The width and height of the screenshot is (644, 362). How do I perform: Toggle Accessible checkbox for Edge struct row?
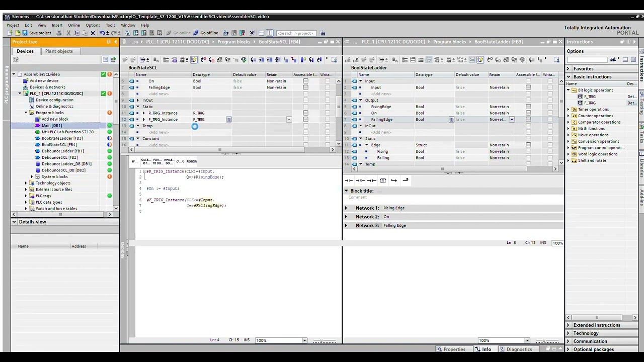(x=528, y=145)
